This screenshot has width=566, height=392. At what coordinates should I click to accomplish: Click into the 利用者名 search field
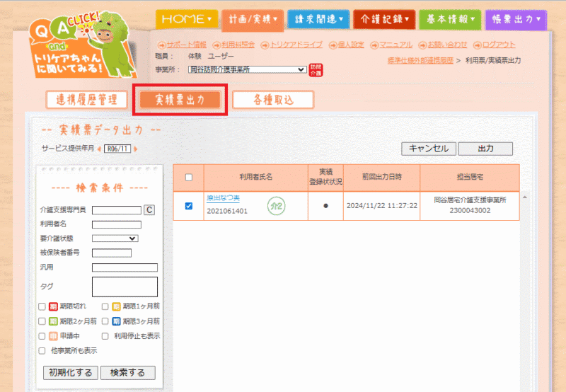point(117,224)
